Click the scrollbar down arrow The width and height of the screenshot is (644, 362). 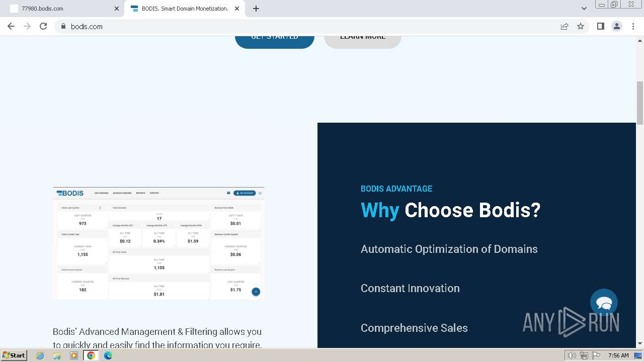(x=640, y=343)
